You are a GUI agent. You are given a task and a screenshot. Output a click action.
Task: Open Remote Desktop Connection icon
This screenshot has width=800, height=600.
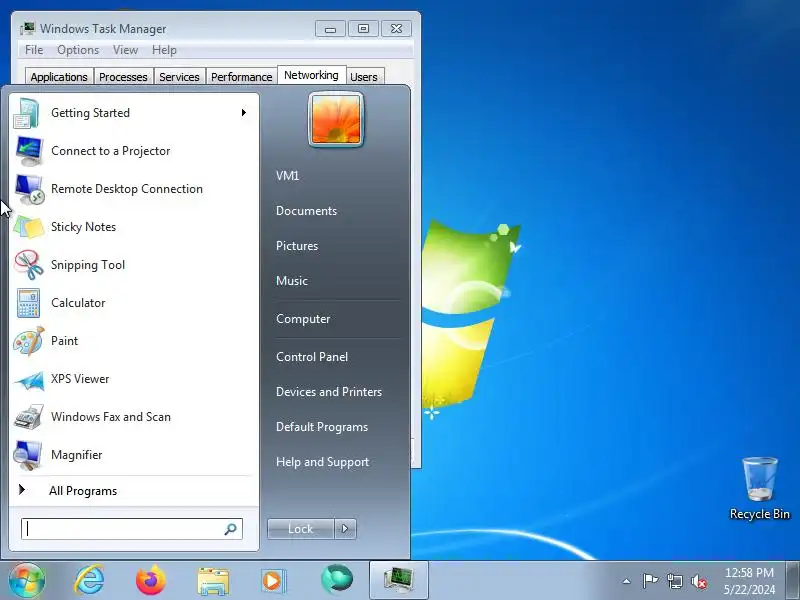point(29,189)
